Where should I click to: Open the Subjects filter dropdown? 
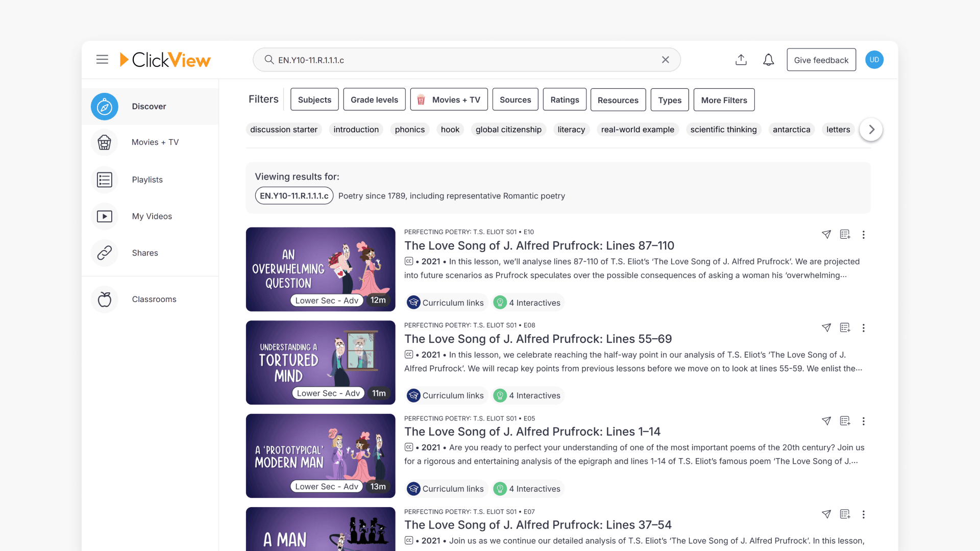[314, 99]
